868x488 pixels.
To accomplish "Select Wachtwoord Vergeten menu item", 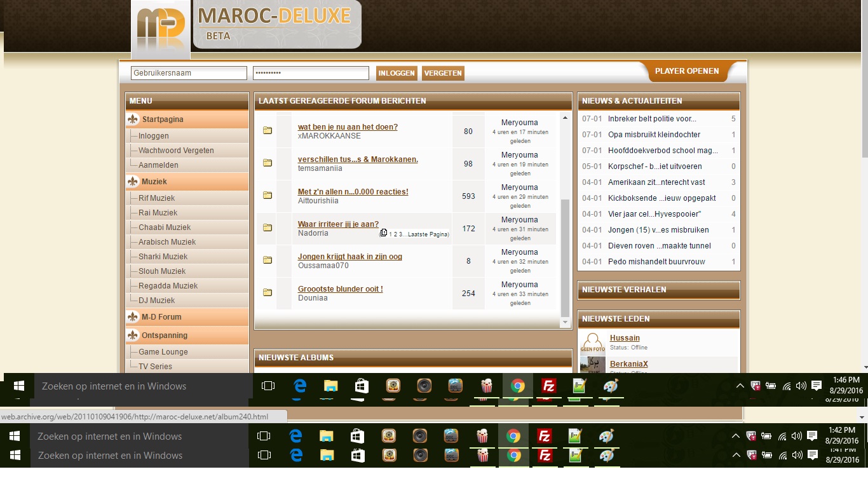I will coord(176,151).
